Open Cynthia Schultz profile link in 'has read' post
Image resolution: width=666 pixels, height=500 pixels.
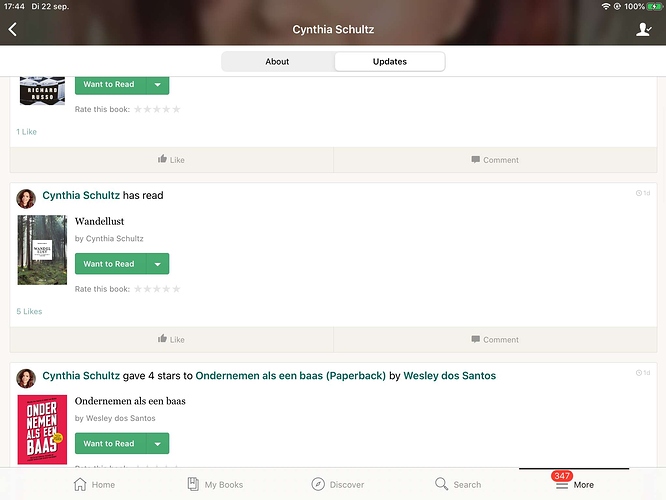[81, 195]
